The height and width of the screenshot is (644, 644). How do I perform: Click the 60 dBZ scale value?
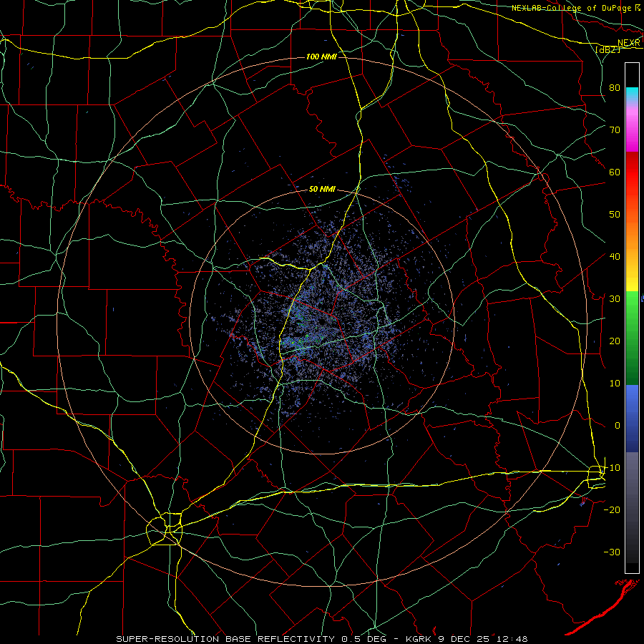coord(615,172)
